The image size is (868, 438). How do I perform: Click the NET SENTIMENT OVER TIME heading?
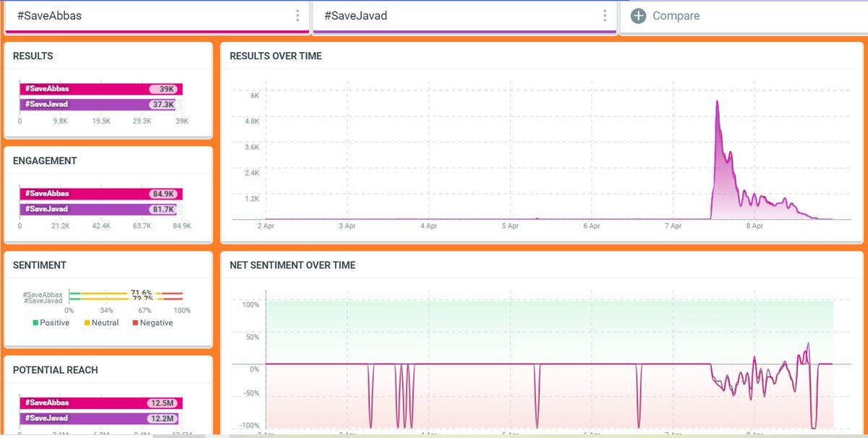click(x=292, y=265)
